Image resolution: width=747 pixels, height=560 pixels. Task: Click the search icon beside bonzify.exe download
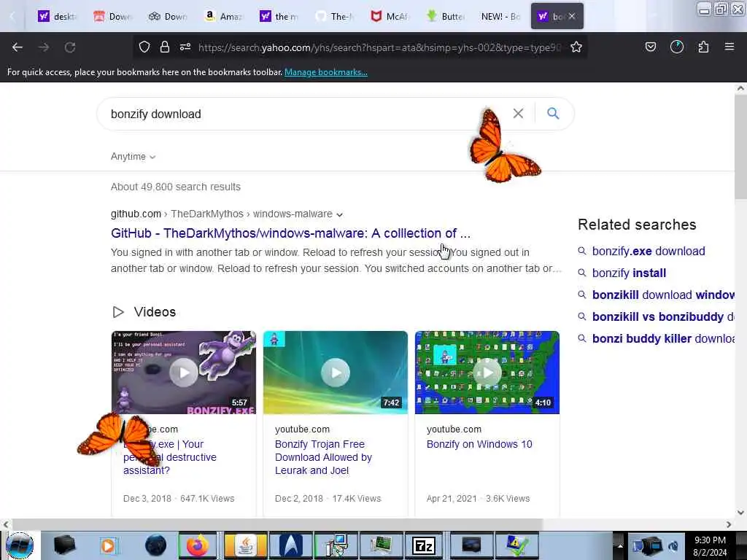pos(581,251)
